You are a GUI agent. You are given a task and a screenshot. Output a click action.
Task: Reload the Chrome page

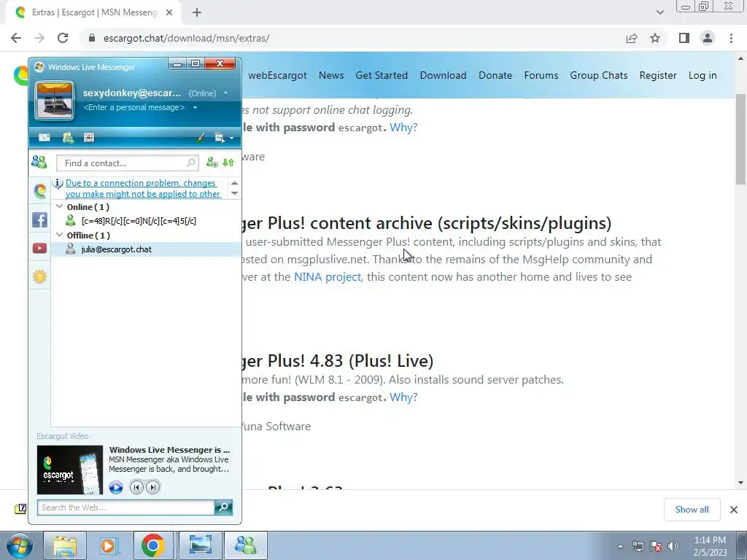coord(63,38)
